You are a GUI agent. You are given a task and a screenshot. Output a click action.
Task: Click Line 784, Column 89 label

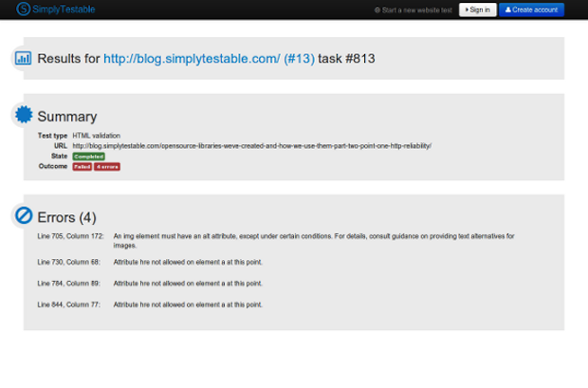click(x=68, y=284)
